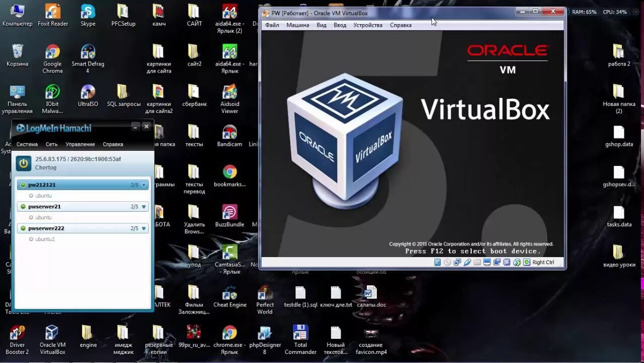Click the RAM: 65% usage widget

[584, 12]
